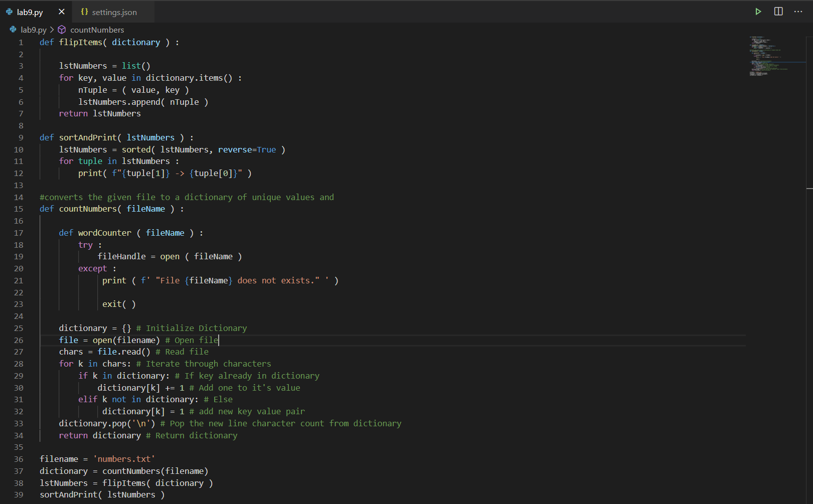Click 'elif k not in dictionary:' line

tap(138, 399)
